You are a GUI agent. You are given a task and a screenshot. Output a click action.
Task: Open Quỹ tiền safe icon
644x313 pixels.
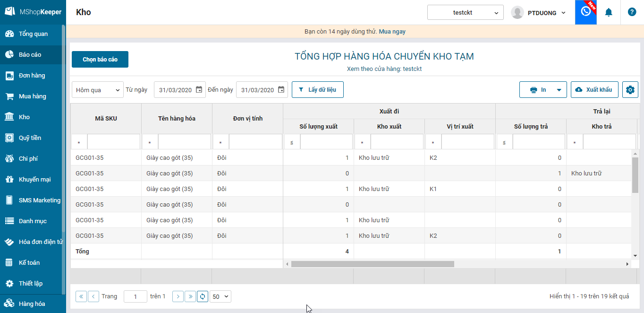click(9, 138)
